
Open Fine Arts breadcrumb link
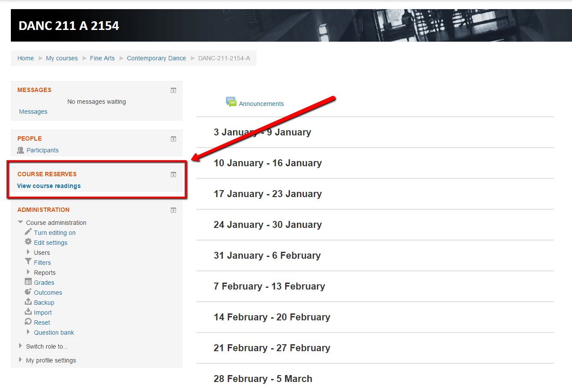102,58
